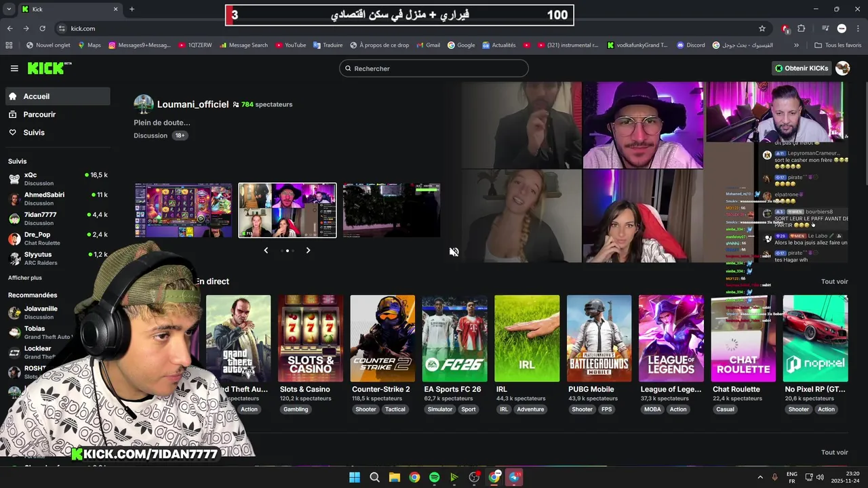The width and height of the screenshot is (868, 488).
Task: Open the tab search dropdown arrow
Action: 8,9
